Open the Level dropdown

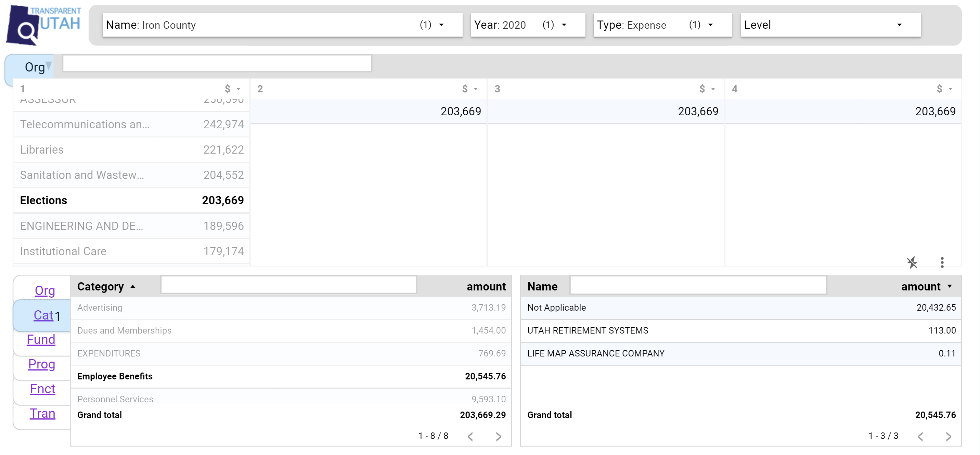830,25
